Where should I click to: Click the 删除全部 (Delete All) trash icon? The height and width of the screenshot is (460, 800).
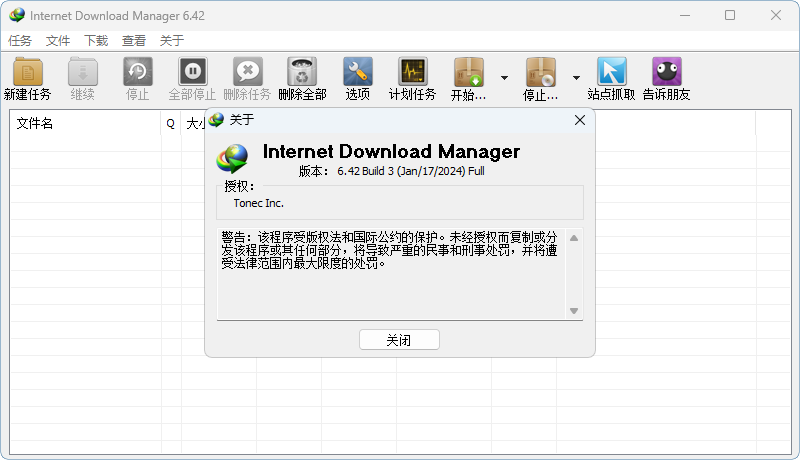point(302,73)
